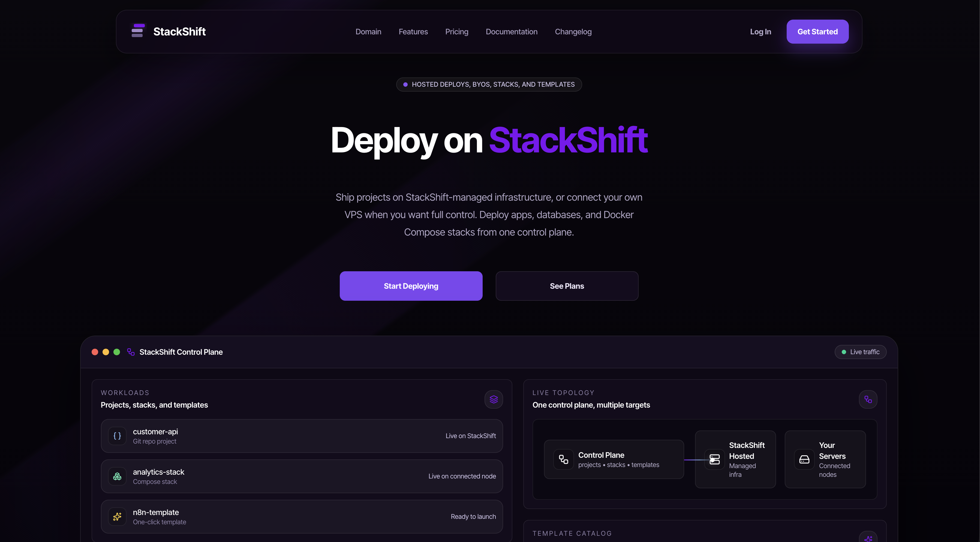Click the Log In link
The image size is (980, 542).
tap(760, 32)
